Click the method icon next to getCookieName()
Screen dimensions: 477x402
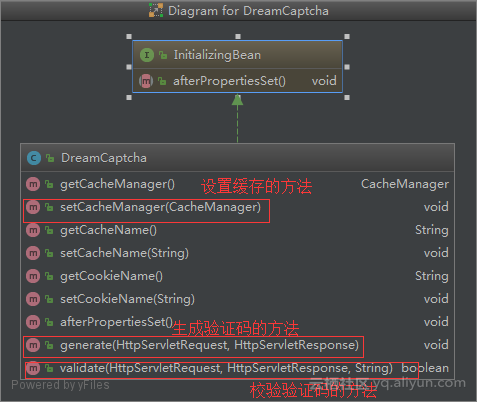[x=33, y=276]
